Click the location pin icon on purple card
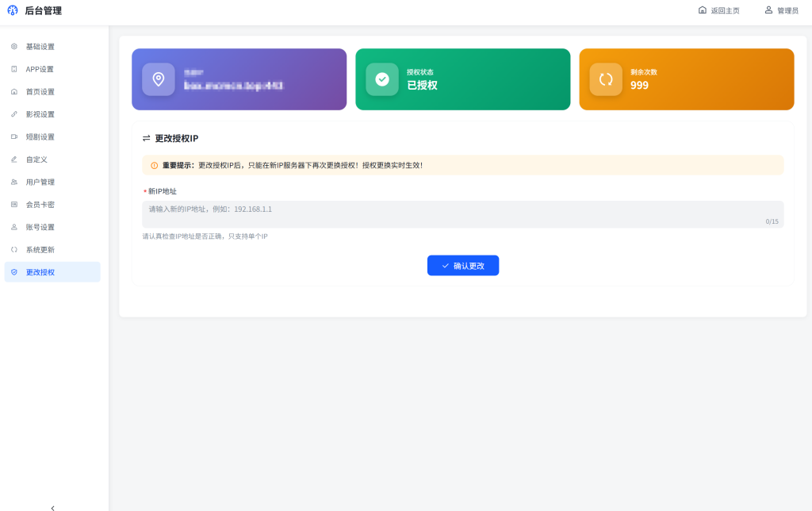This screenshot has height=511, width=812. (159, 79)
